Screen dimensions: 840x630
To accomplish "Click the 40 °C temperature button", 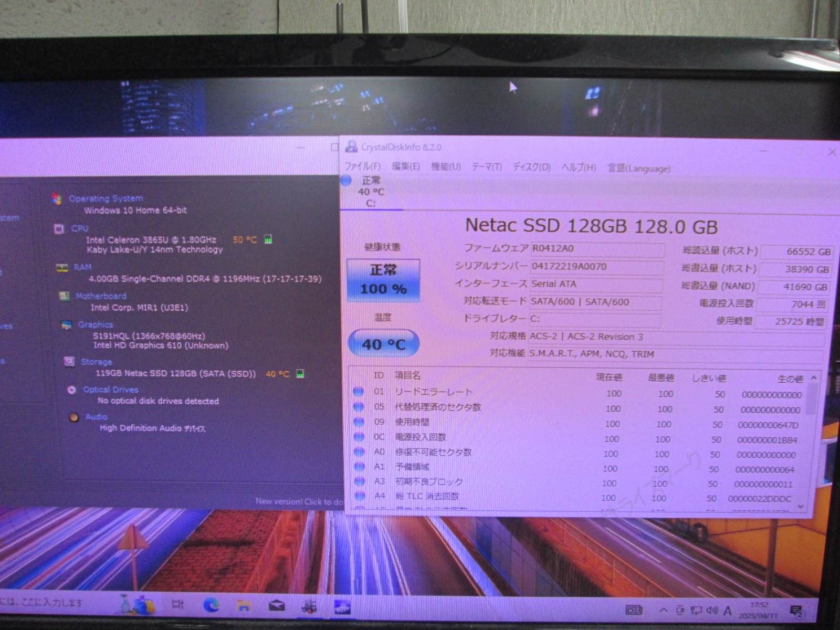I will 384,344.
